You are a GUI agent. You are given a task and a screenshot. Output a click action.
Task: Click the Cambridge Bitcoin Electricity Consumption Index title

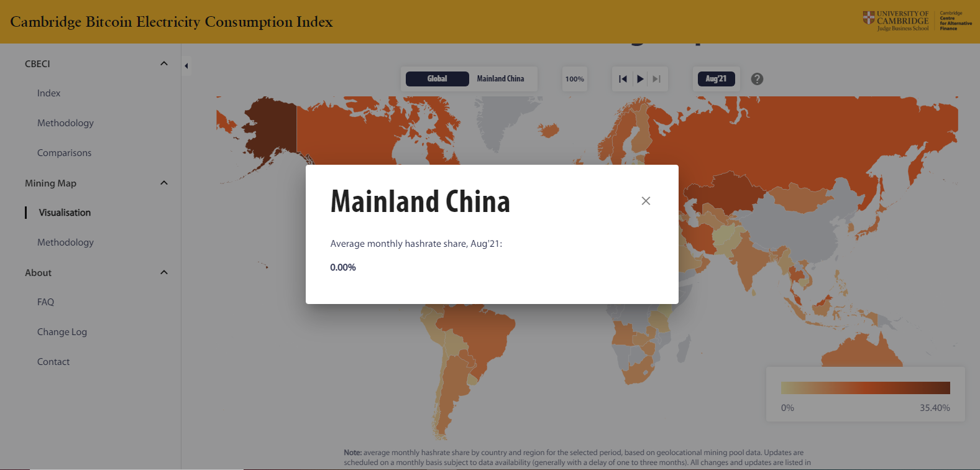click(172, 22)
